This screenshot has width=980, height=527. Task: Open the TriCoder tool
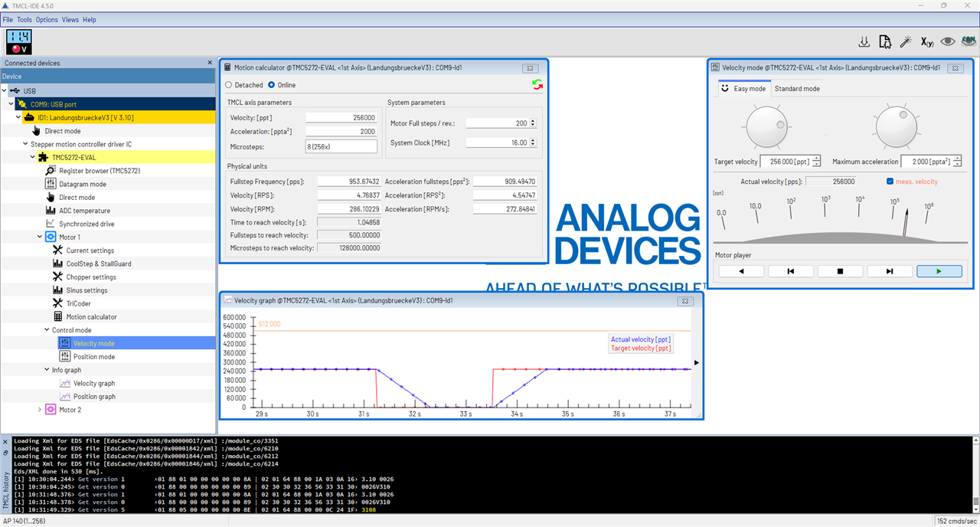(72, 303)
